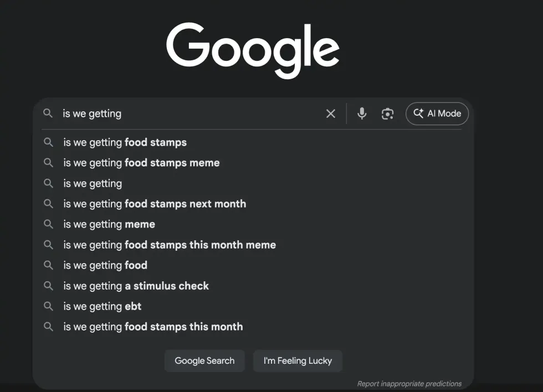Click magnifier icon beside 'a stimulus check' suggestion

click(x=49, y=286)
